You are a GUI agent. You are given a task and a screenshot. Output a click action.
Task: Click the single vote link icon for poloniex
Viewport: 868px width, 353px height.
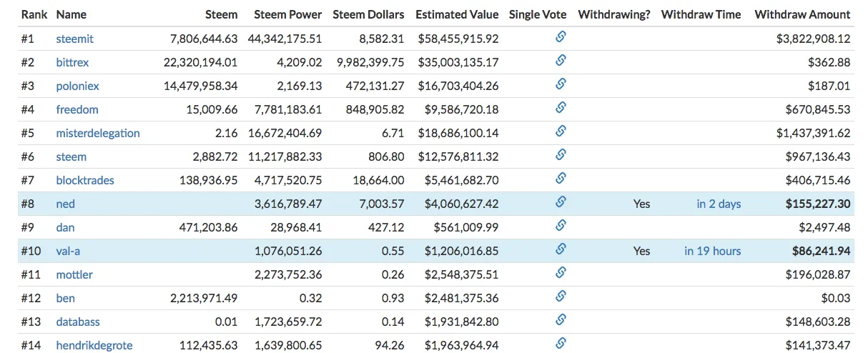click(561, 84)
